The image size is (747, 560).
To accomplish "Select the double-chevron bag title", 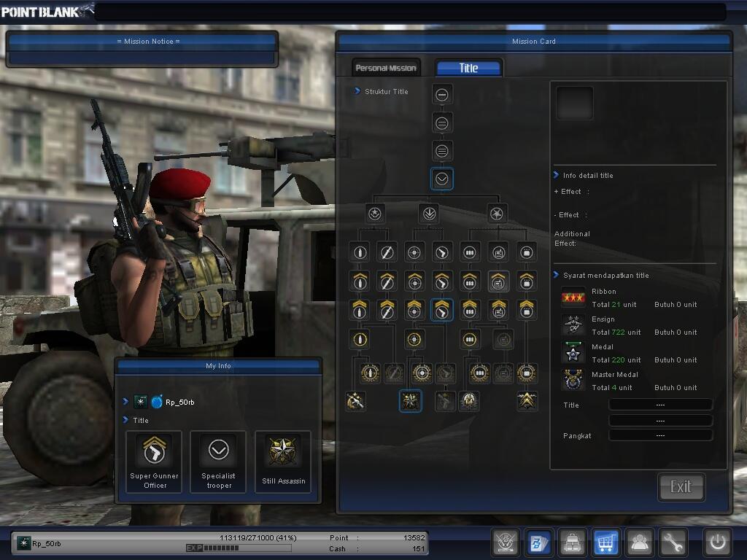I will [527, 310].
